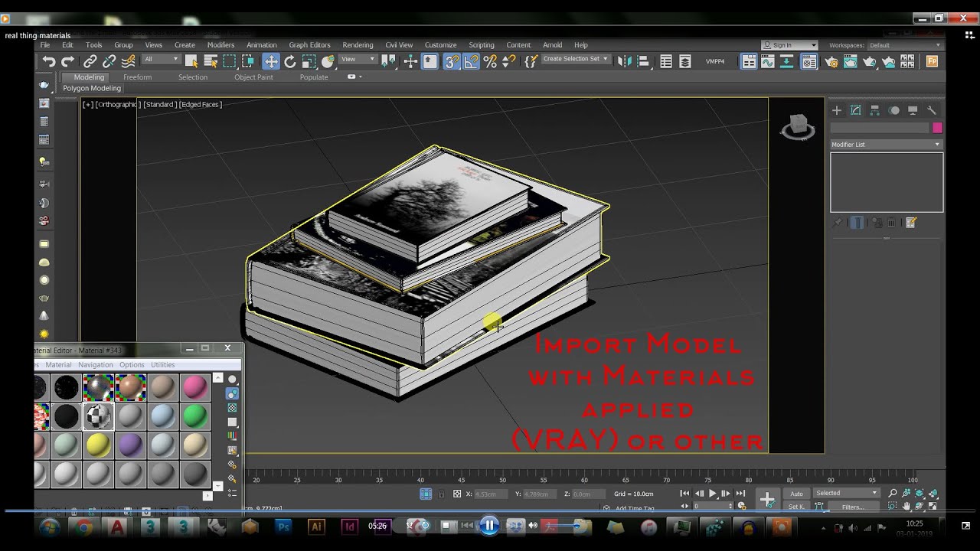Click the pink object color swatch
The image size is (980, 551).
pyautogui.click(x=937, y=128)
